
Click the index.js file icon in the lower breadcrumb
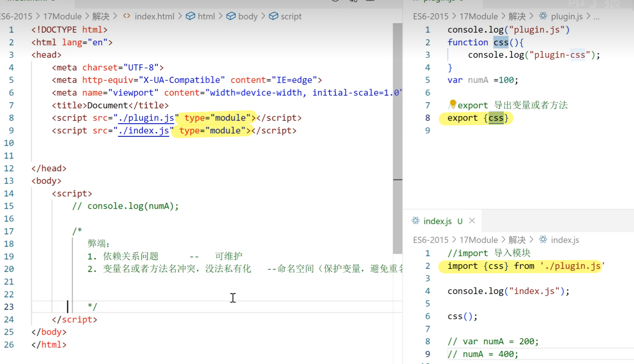(543, 240)
